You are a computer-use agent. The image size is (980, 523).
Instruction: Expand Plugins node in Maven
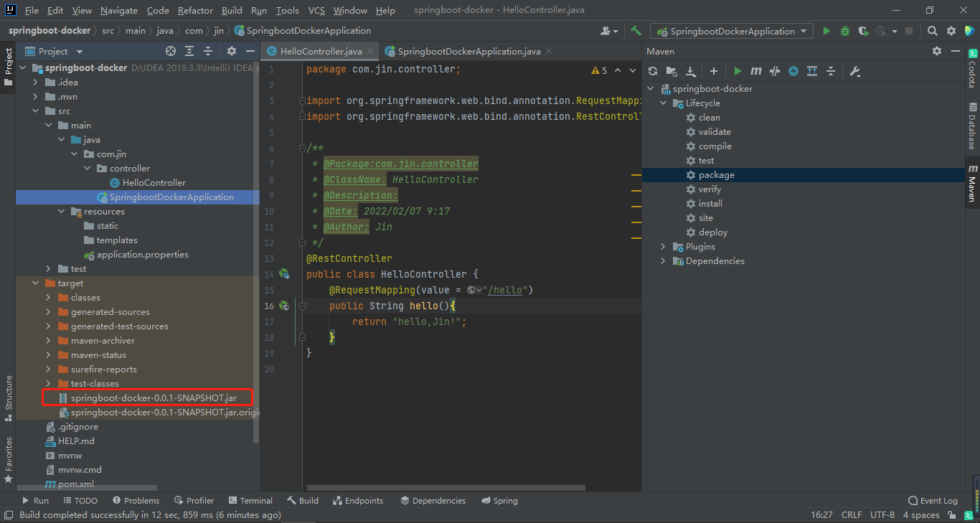tap(664, 247)
